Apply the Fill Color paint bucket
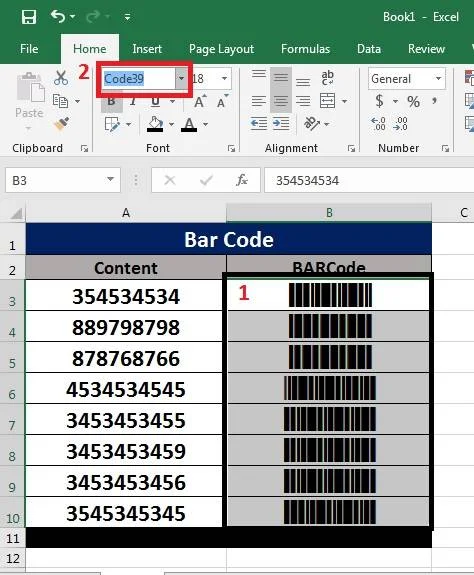 coord(155,124)
